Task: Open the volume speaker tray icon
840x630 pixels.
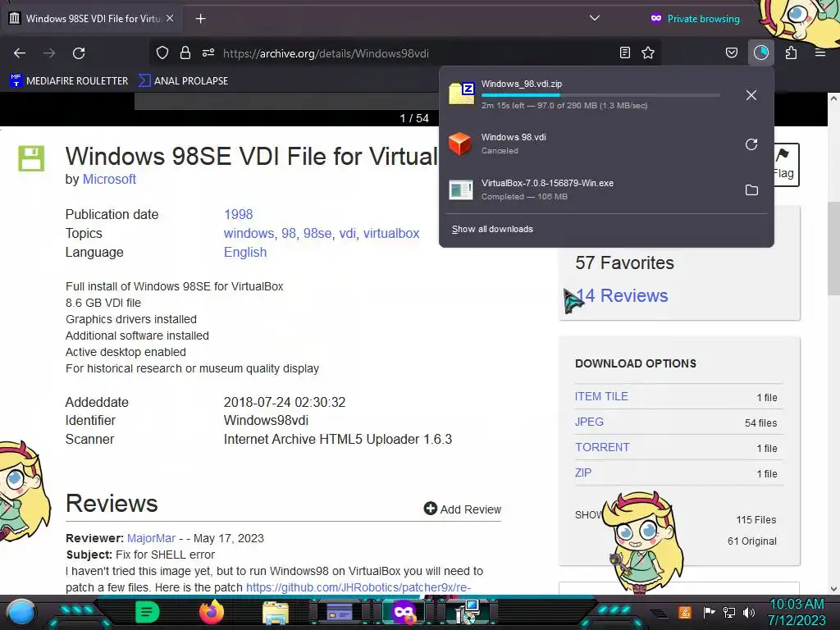Action: click(x=749, y=612)
